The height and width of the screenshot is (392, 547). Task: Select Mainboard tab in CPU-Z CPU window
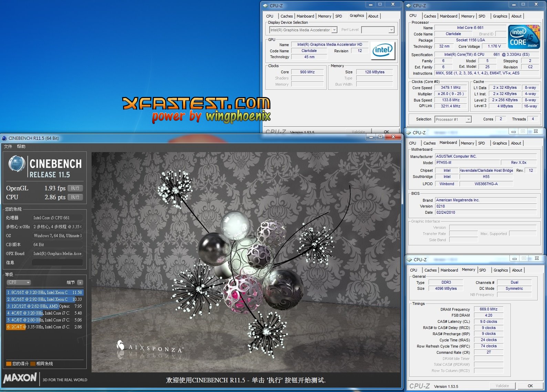click(449, 16)
